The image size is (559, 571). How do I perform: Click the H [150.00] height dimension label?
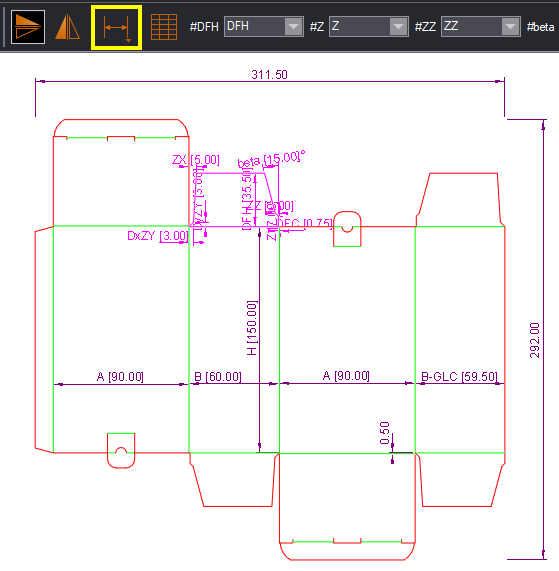pos(252,328)
